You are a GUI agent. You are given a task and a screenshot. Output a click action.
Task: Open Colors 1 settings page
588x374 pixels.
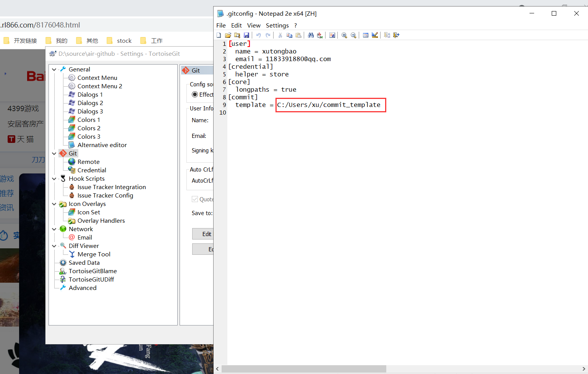(x=89, y=120)
